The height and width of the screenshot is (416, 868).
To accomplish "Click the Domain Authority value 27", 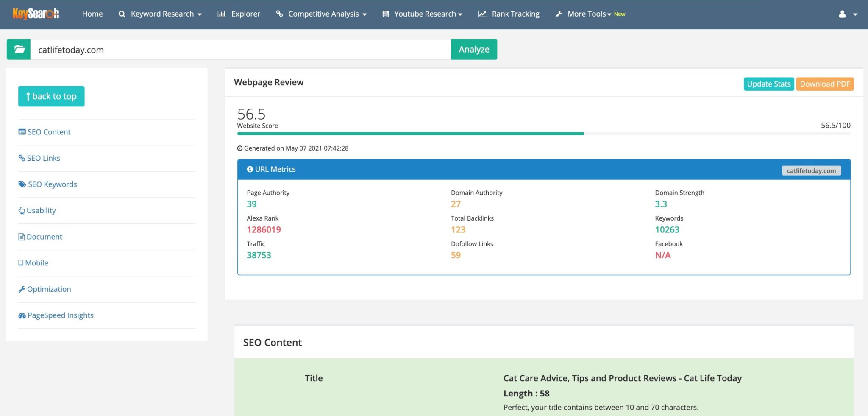I will pos(456,204).
